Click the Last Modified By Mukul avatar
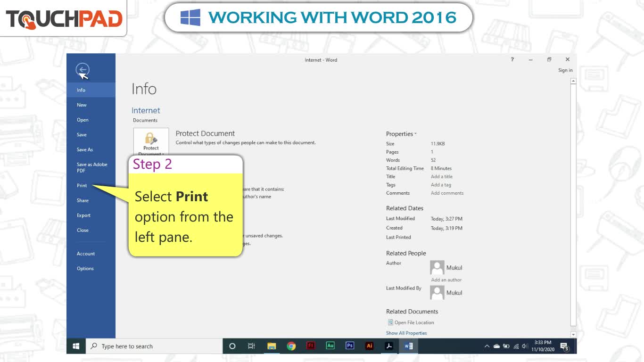Image resolution: width=644 pixels, height=362 pixels. click(x=437, y=292)
